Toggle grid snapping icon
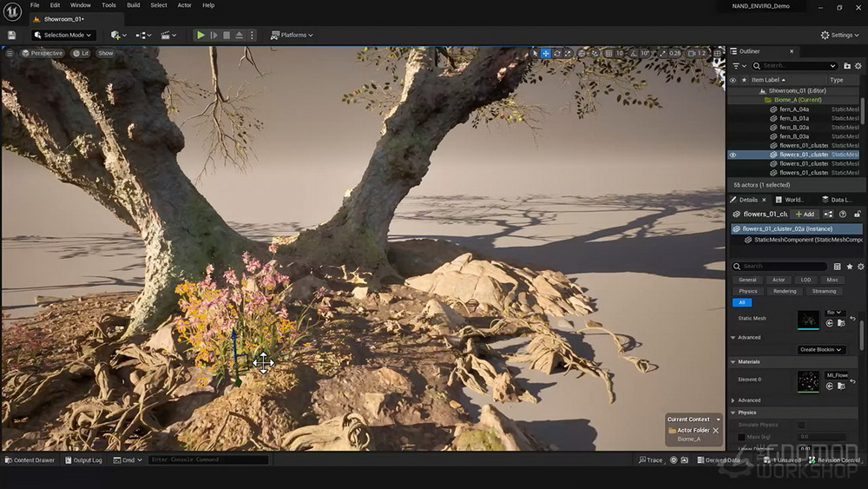868x489 pixels. point(608,53)
